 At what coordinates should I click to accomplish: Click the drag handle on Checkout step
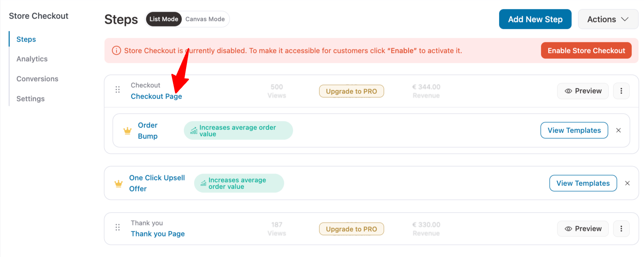pyautogui.click(x=117, y=90)
